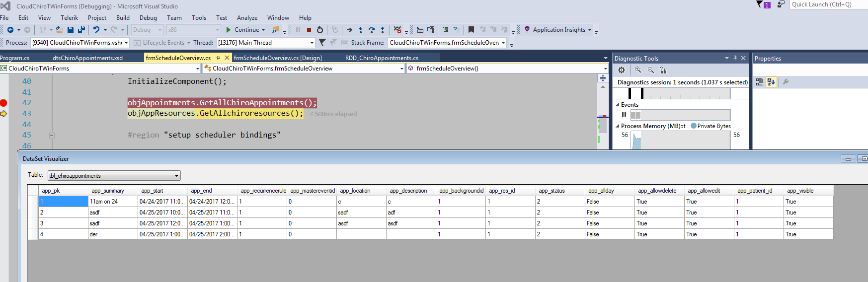Click the Step Out icon
This screenshot has width=868, height=282.
(x=383, y=30)
